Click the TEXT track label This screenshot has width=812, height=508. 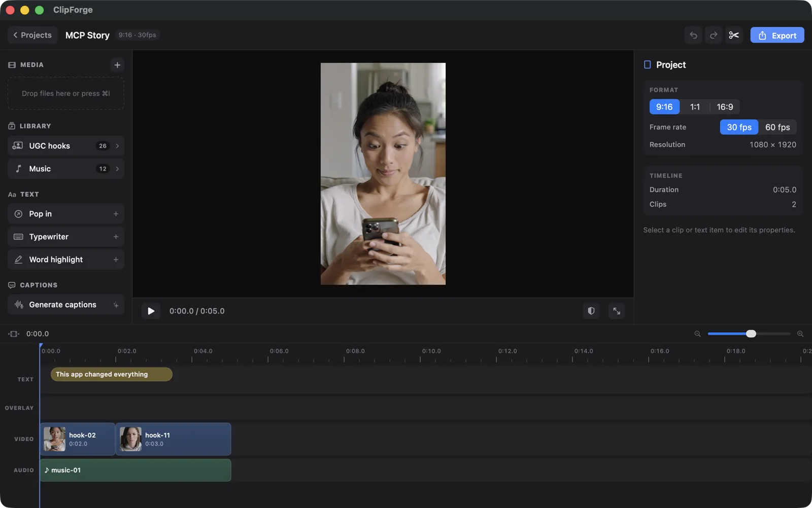coord(25,379)
